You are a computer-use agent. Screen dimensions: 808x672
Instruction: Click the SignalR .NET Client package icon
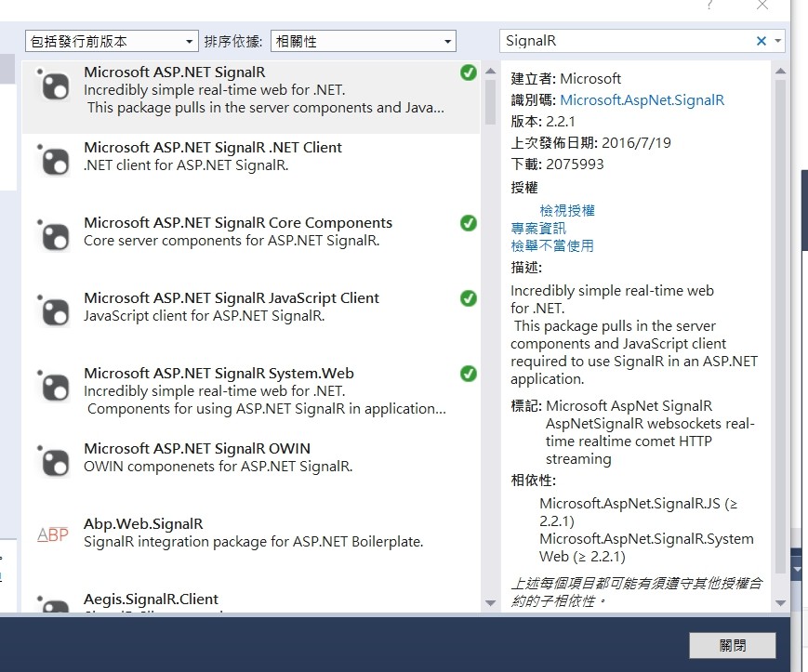54,160
